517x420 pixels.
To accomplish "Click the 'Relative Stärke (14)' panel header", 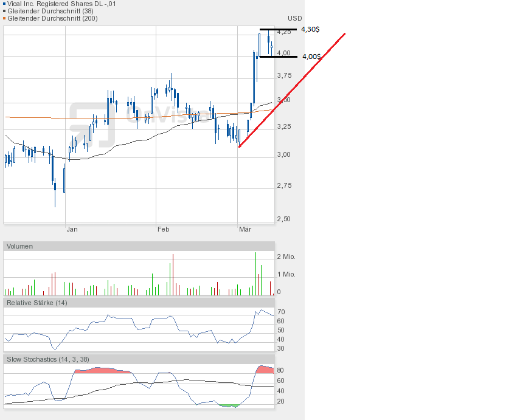I will pos(139,303).
